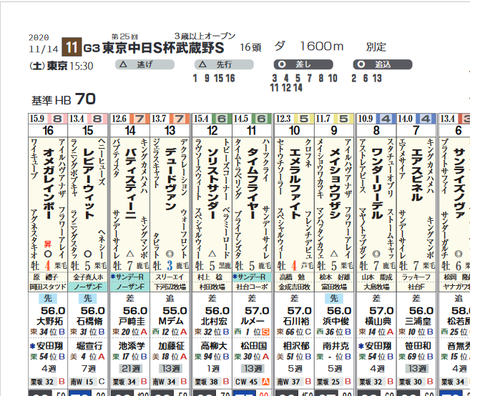The height and width of the screenshot is (396, 480).
Task: Click odds value 11.7
Action: click(323, 119)
